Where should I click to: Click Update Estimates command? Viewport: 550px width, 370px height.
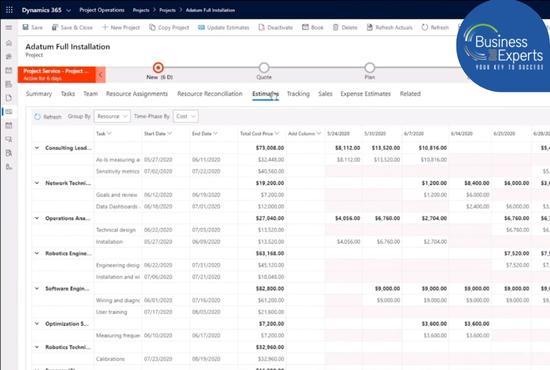[x=223, y=27]
